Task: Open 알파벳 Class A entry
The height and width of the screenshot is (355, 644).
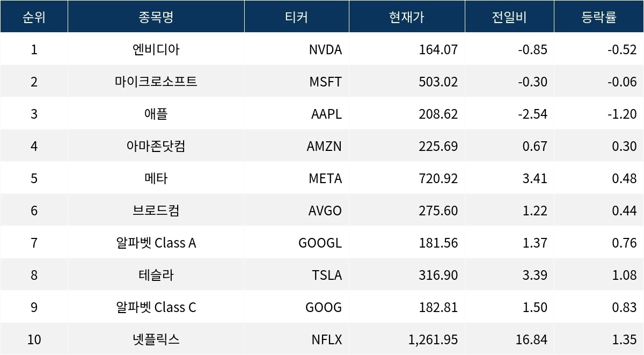Action: coord(156,243)
